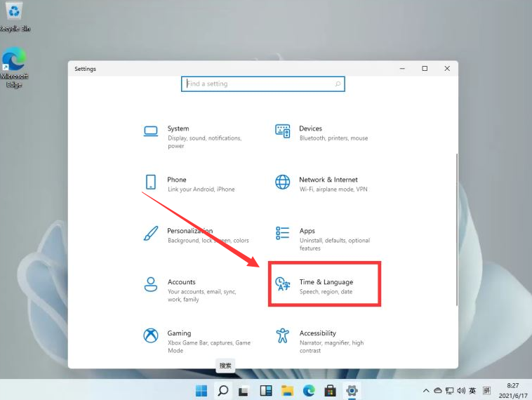The height and width of the screenshot is (400, 532).
Task: Click the network tray icon
Action: (x=450, y=391)
